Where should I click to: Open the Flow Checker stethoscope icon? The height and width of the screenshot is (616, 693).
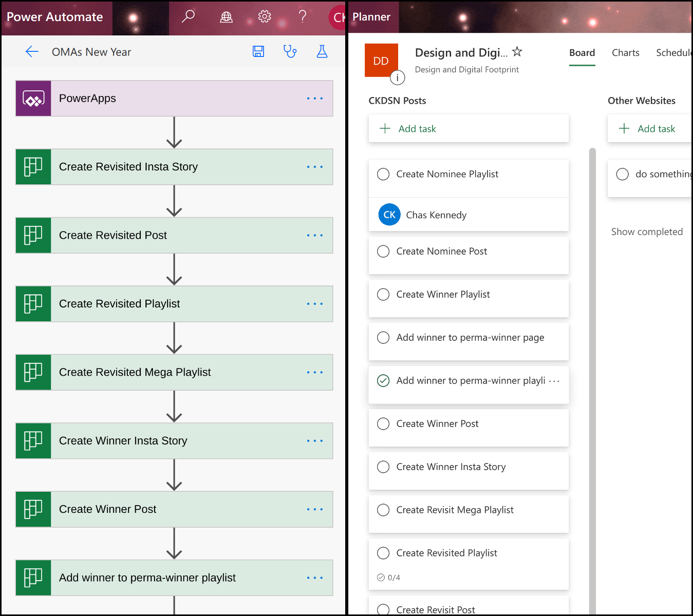coord(290,51)
